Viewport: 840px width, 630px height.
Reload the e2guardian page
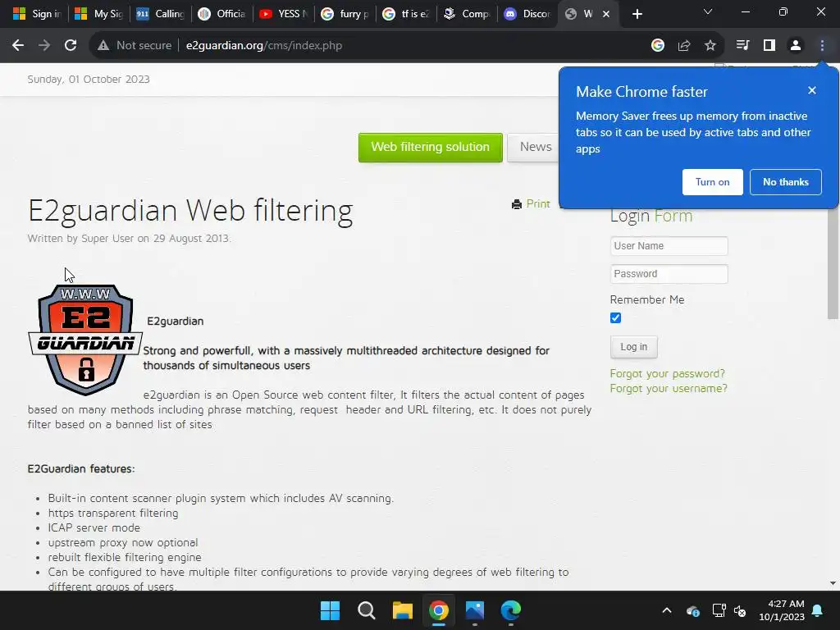point(71,46)
